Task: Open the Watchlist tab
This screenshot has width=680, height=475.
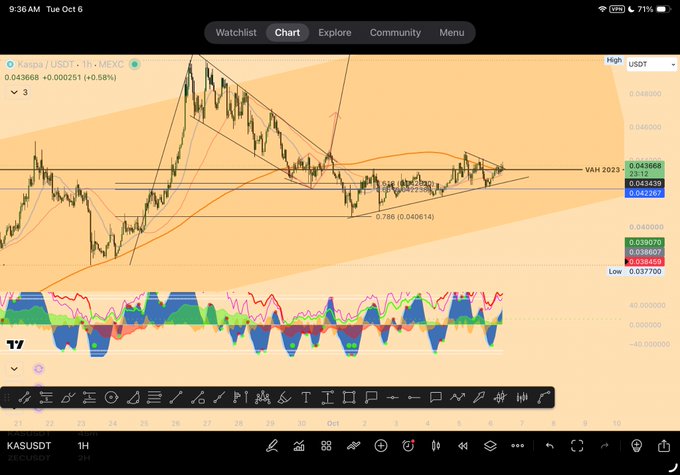Action: pyautogui.click(x=236, y=33)
